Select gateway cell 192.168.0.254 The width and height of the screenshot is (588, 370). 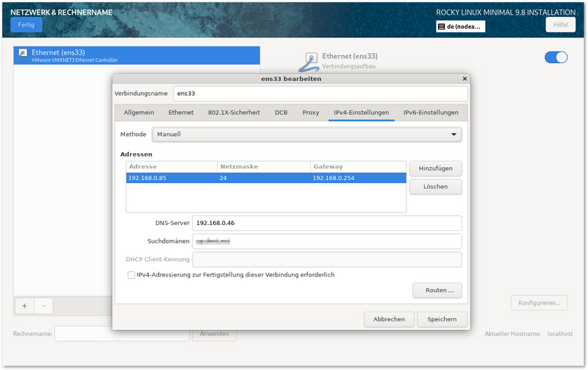click(x=358, y=178)
